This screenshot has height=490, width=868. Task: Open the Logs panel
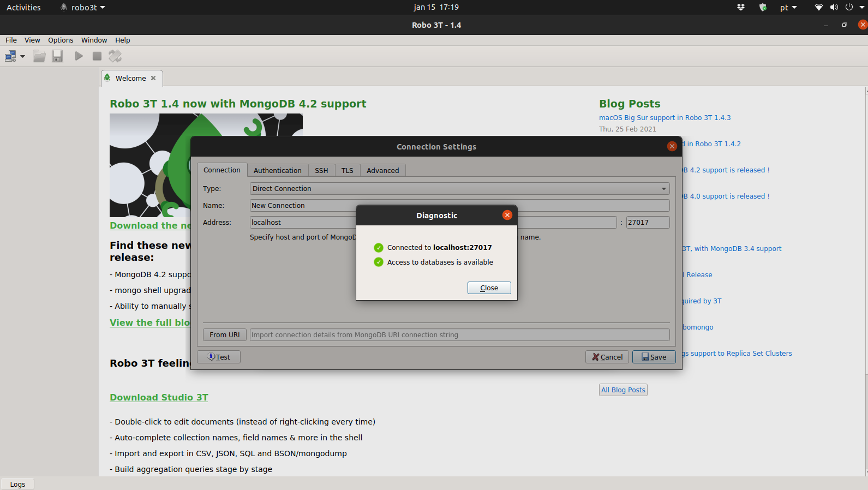click(17, 484)
